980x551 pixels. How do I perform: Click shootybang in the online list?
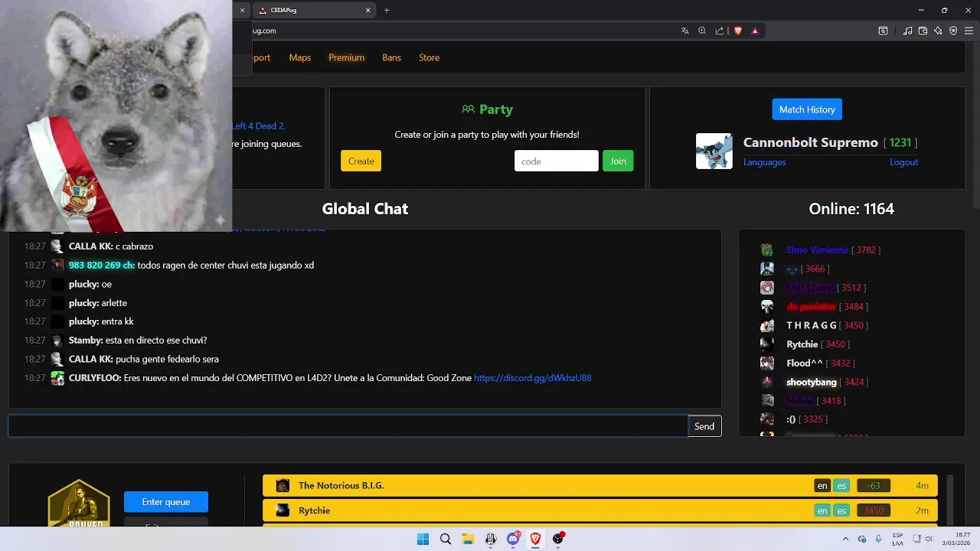(812, 382)
